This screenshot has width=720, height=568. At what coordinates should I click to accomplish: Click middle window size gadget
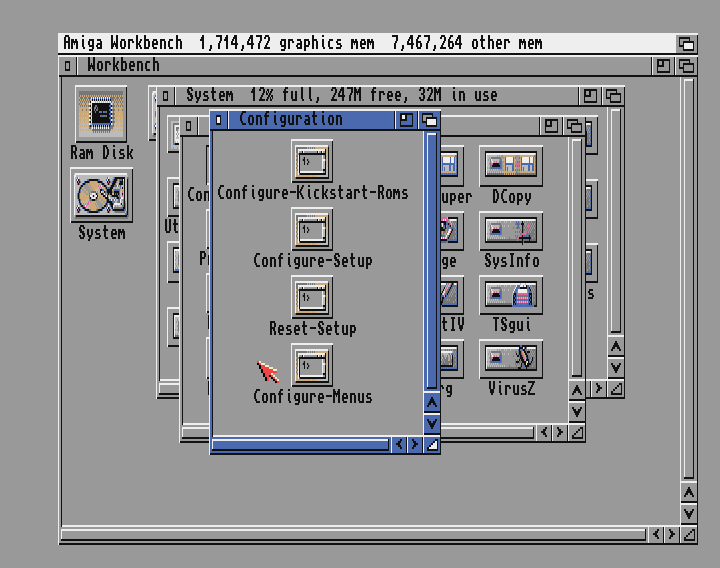click(x=577, y=433)
